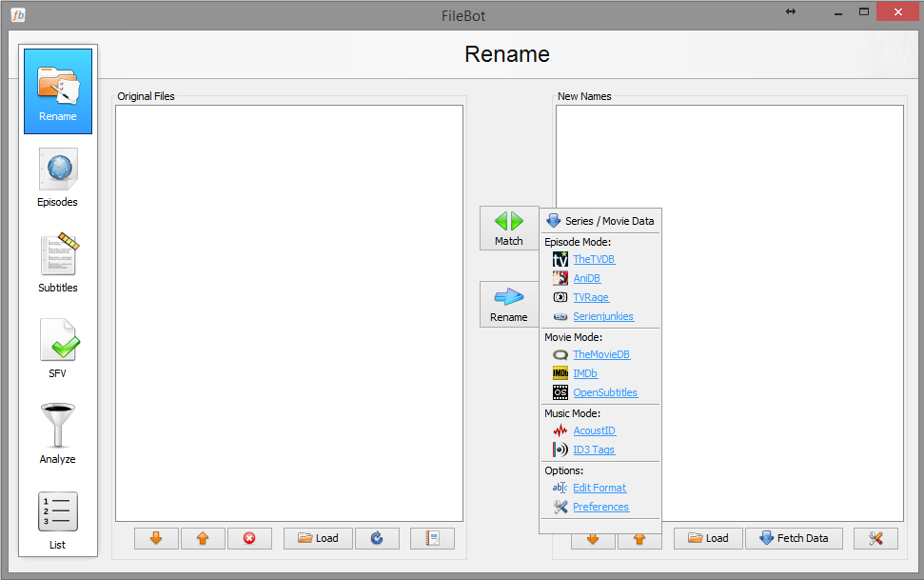Click the Edit Format abc icon
924x580 pixels.
[560, 488]
